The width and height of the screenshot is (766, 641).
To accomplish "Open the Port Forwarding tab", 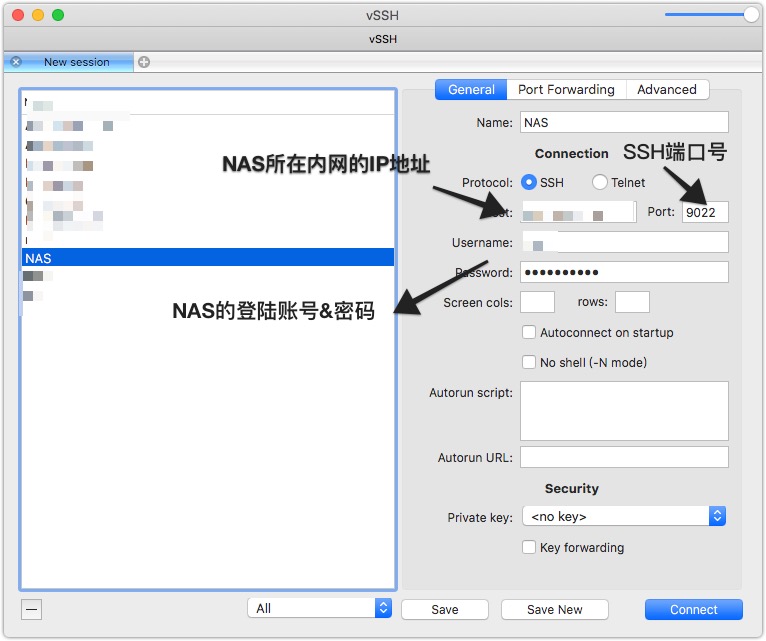I will (566, 89).
